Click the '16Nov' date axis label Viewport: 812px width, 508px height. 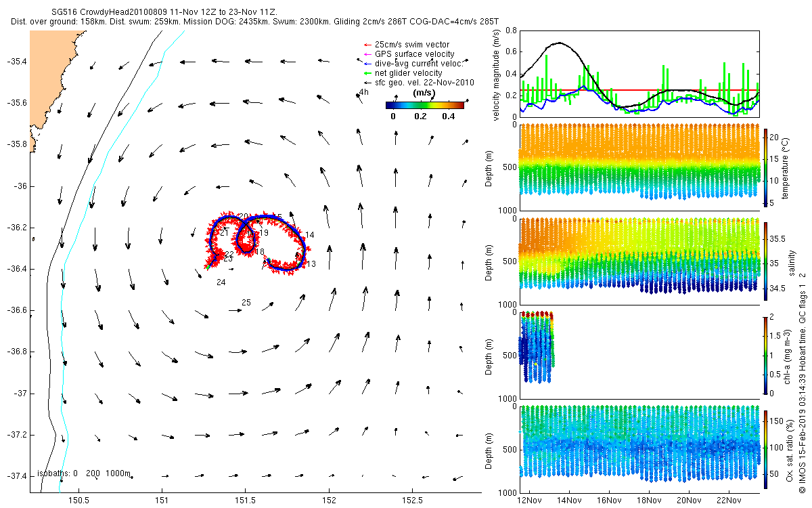(x=609, y=501)
